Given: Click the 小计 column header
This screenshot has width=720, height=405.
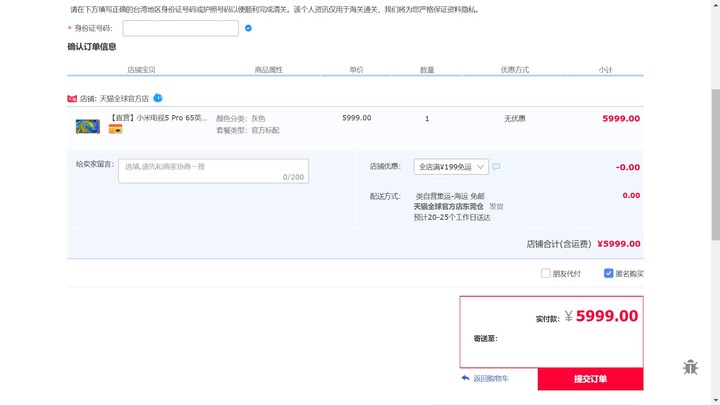Looking at the screenshot, I should click(x=605, y=70).
